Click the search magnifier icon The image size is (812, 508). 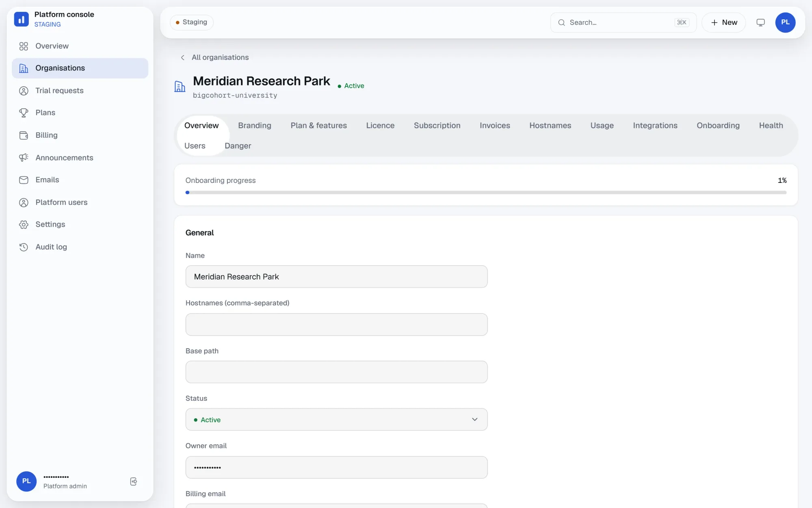(x=561, y=23)
